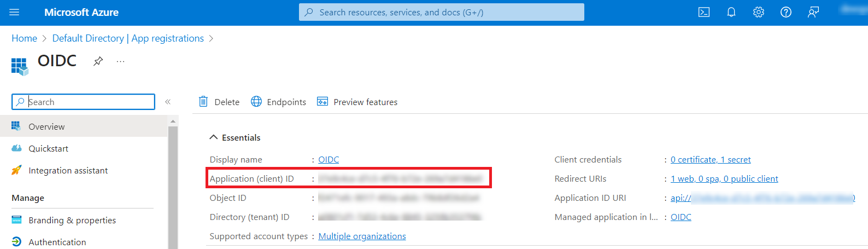
Task: Click the 0 certificate, 1 secret link
Action: [711, 159]
